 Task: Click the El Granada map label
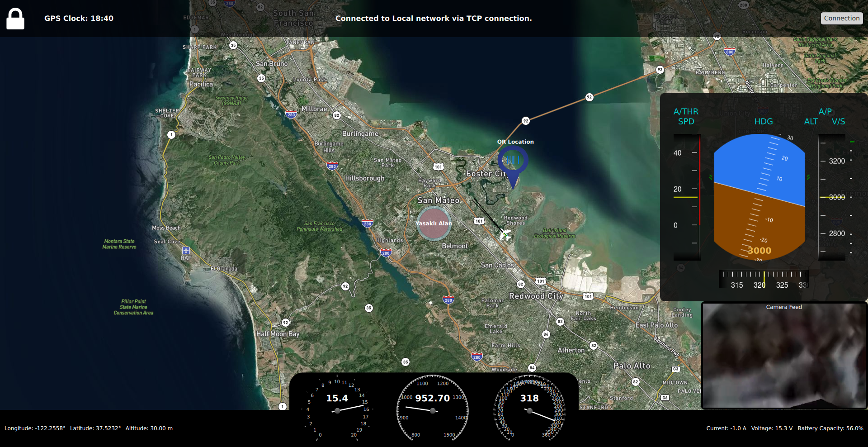tap(224, 269)
